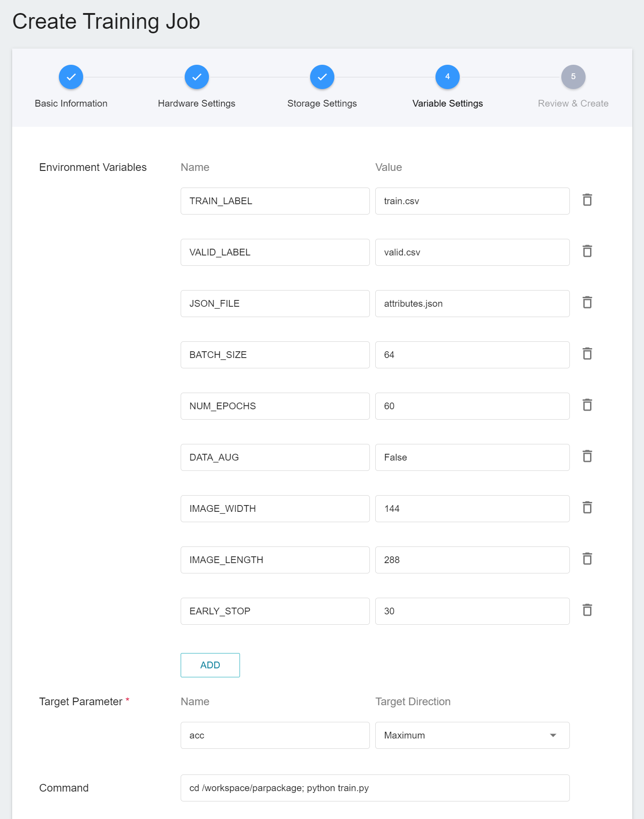Open the Target Direction dropdown
The width and height of the screenshot is (644, 819).
[472, 735]
